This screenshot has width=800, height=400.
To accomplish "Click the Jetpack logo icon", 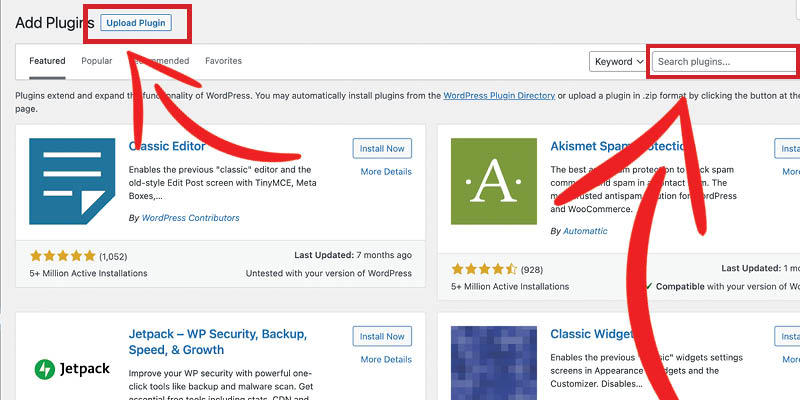I will [72, 369].
